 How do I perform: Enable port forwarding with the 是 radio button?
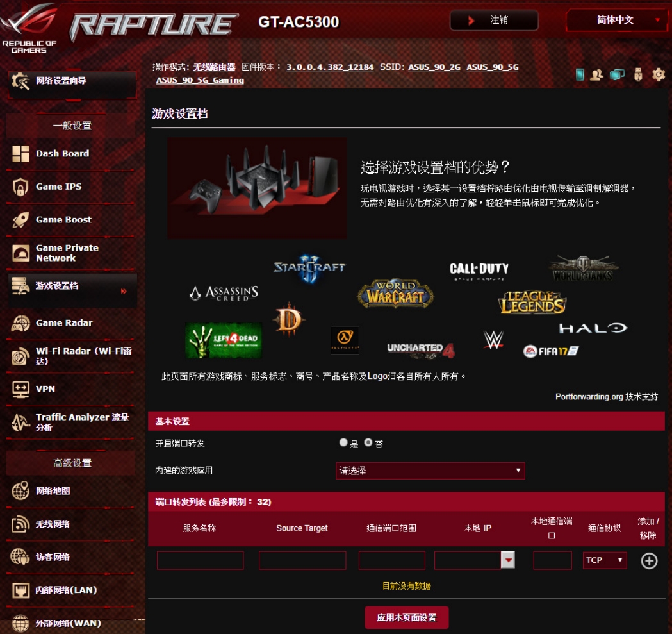pos(344,443)
